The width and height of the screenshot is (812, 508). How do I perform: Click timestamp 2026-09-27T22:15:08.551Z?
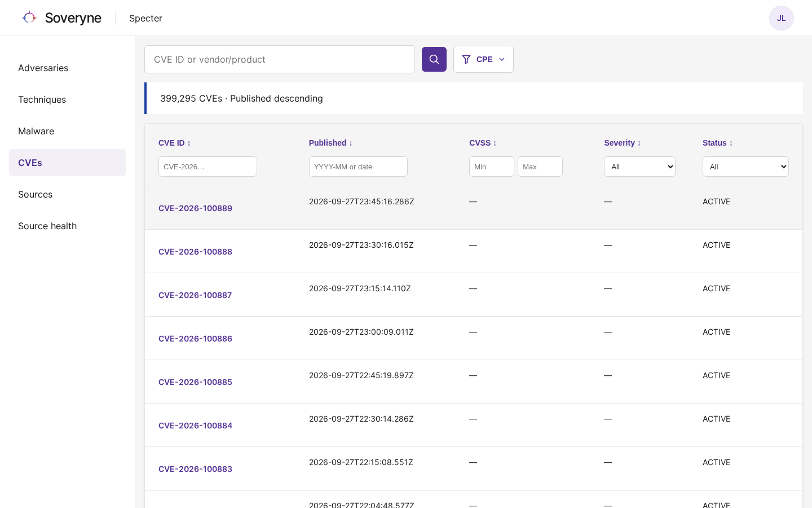(361, 462)
